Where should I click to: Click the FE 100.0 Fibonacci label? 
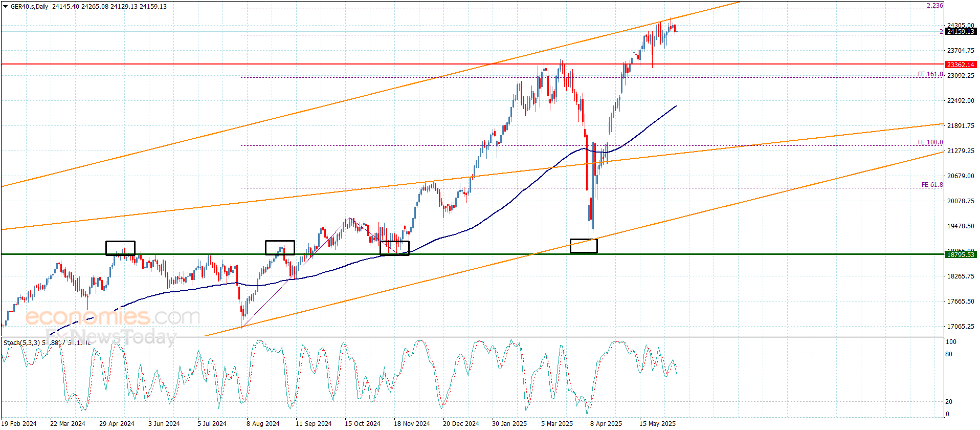[930, 142]
